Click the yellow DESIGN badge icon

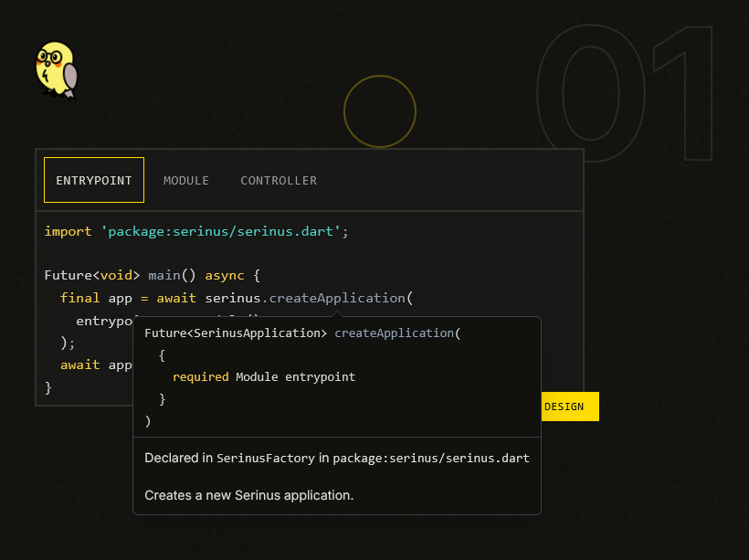[x=569, y=407]
